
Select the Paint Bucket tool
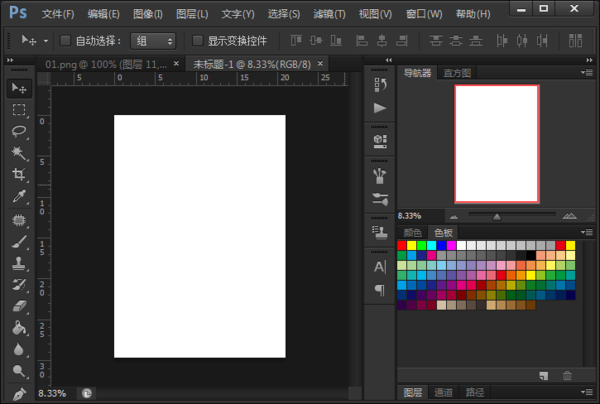coord(19,328)
